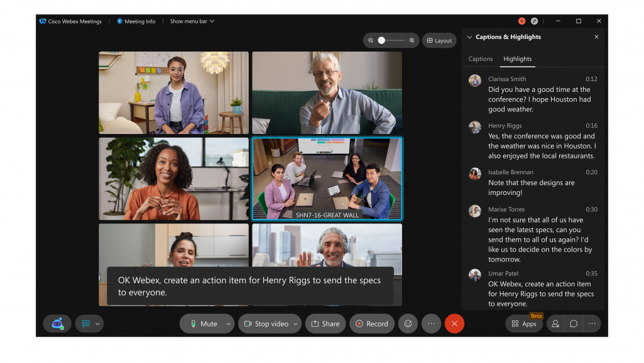Start recording the meeting
Viewport: 644px width, 363px height.
(372, 323)
